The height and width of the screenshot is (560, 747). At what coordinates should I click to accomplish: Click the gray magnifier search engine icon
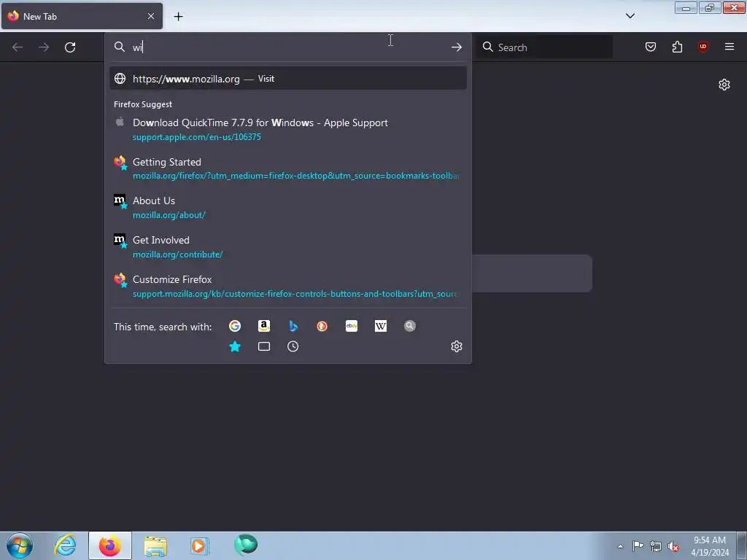410,326
